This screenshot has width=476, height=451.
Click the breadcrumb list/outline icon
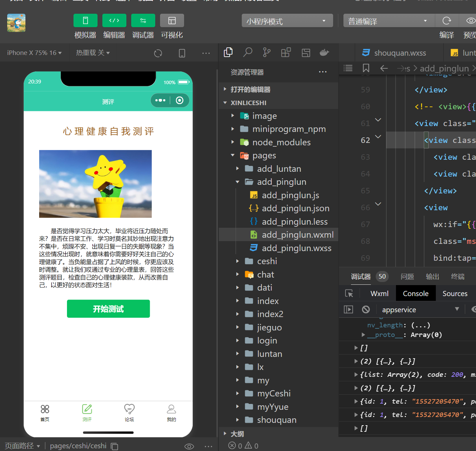click(348, 68)
